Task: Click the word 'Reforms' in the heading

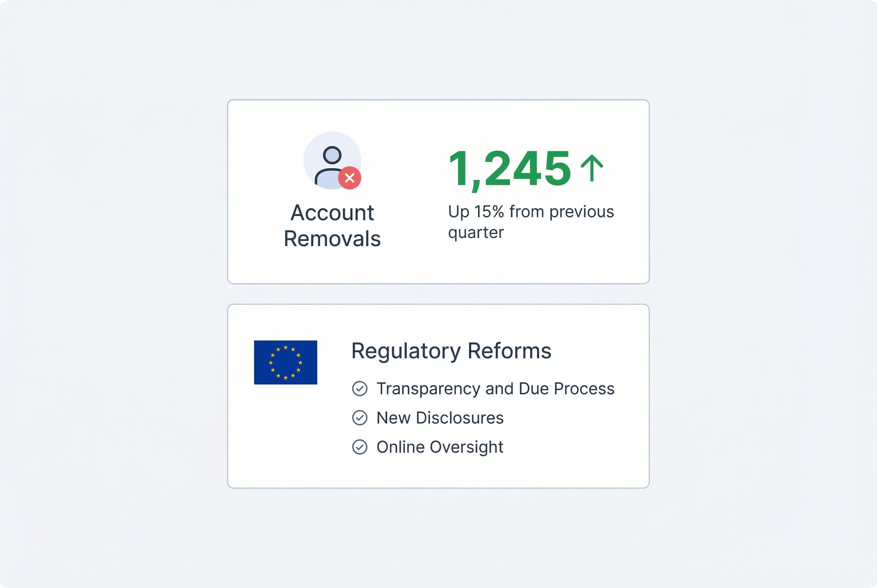Action: (x=509, y=351)
